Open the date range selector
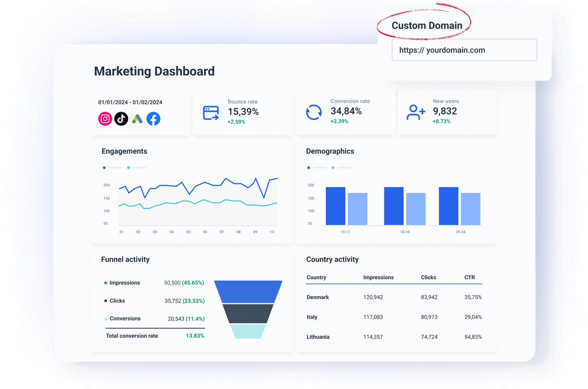Viewport: 588px width, 389px height. (129, 102)
